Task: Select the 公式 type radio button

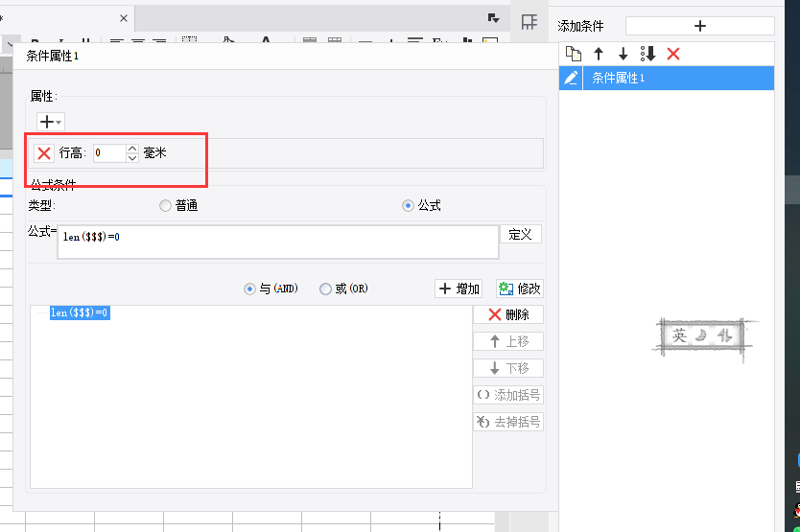Action: 408,205
